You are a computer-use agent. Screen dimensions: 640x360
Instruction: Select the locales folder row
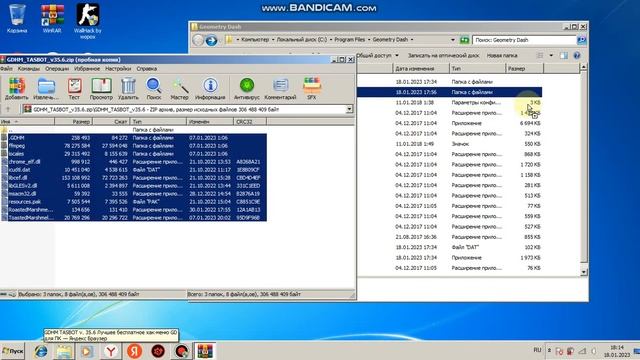click(133, 154)
